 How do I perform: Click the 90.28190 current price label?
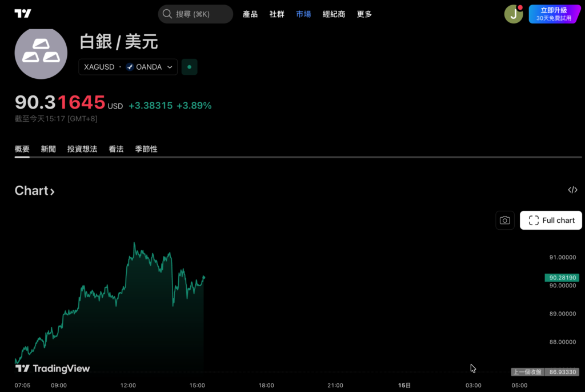tap(562, 278)
